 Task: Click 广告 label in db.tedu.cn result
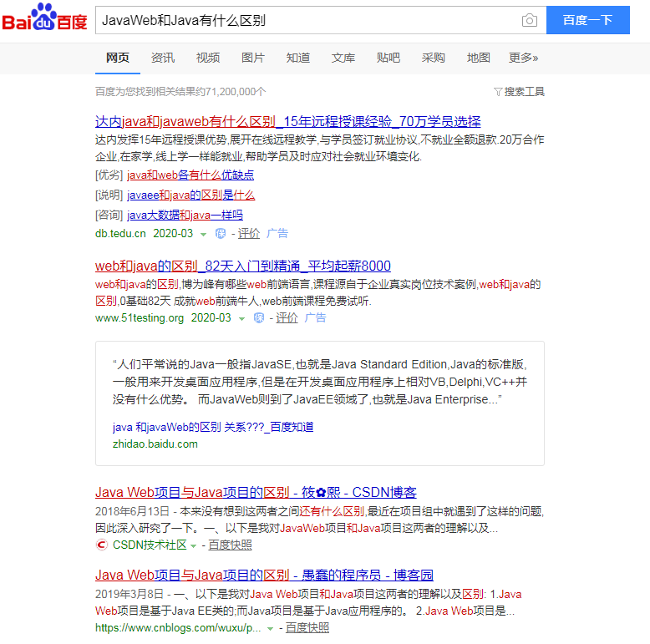point(277,233)
